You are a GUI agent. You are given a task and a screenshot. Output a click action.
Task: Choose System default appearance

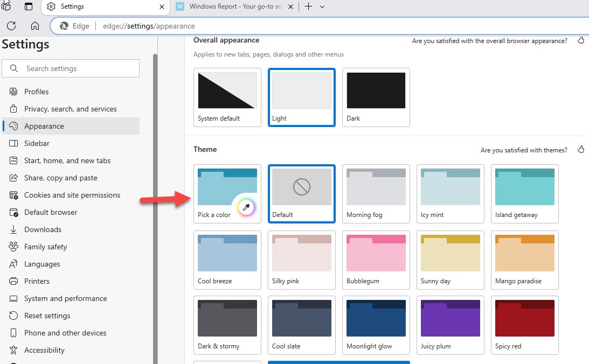[227, 97]
